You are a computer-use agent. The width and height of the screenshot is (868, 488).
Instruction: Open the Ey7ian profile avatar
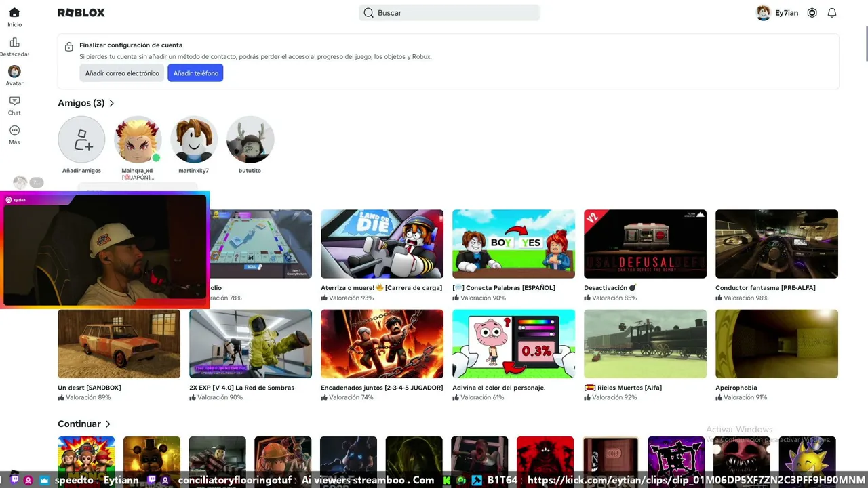click(x=764, y=13)
